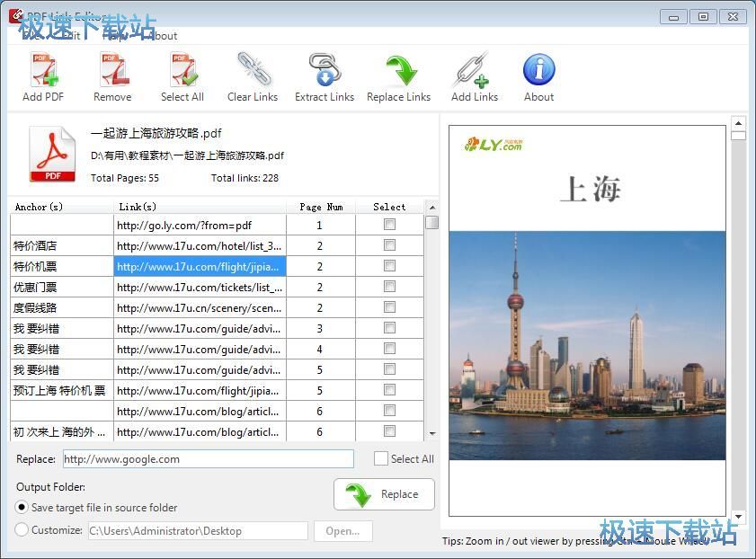The width and height of the screenshot is (756, 559).
Task: Click the 上海 title in the preview page
Action: pyautogui.click(x=591, y=189)
